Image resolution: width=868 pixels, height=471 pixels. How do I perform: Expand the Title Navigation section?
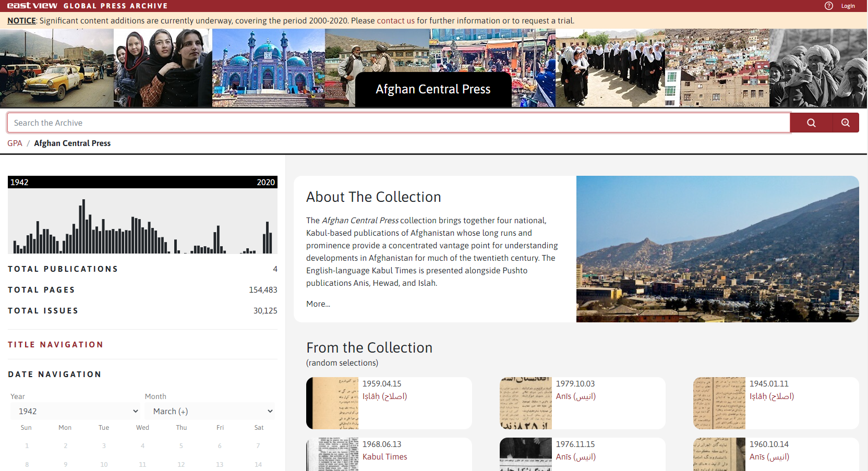pos(56,344)
